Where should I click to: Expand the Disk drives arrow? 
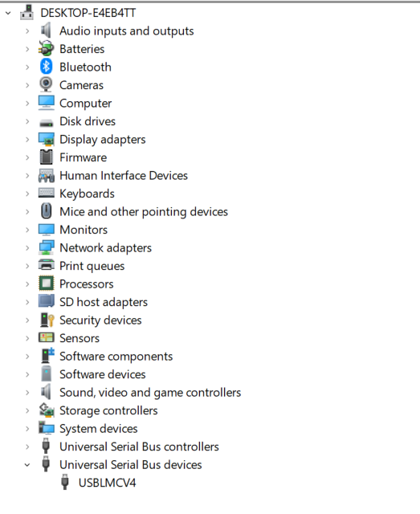(x=27, y=121)
